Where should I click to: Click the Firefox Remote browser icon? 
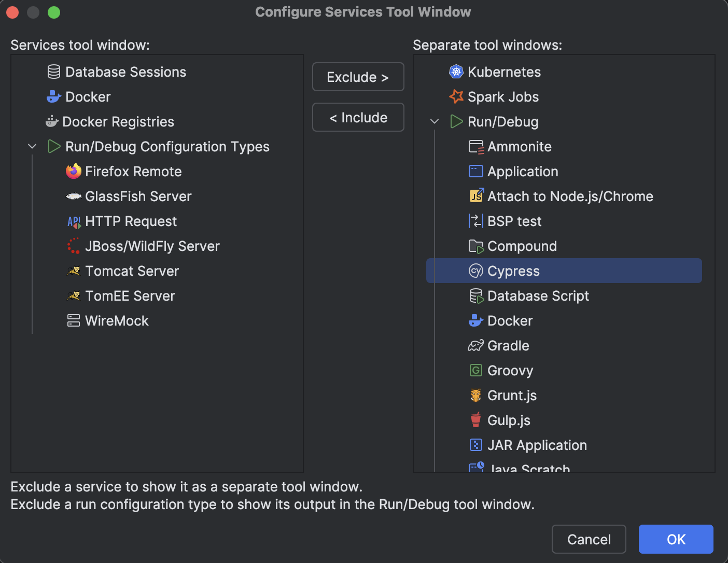click(73, 171)
